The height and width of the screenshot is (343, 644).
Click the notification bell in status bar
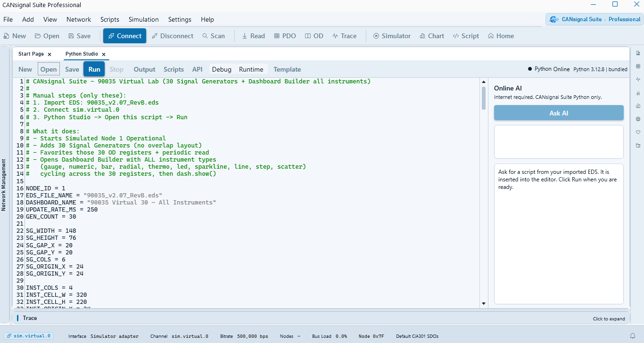coord(633,336)
